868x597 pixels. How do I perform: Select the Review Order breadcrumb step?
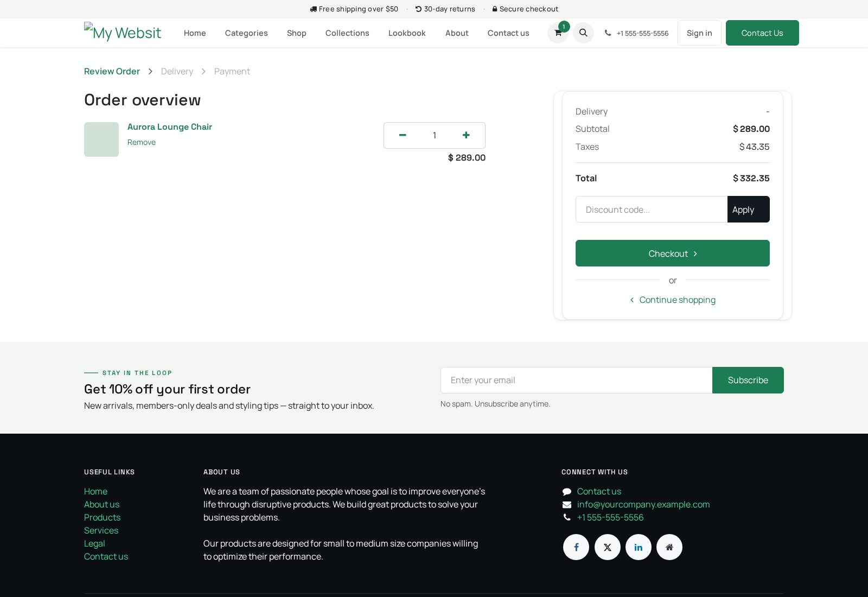112,71
